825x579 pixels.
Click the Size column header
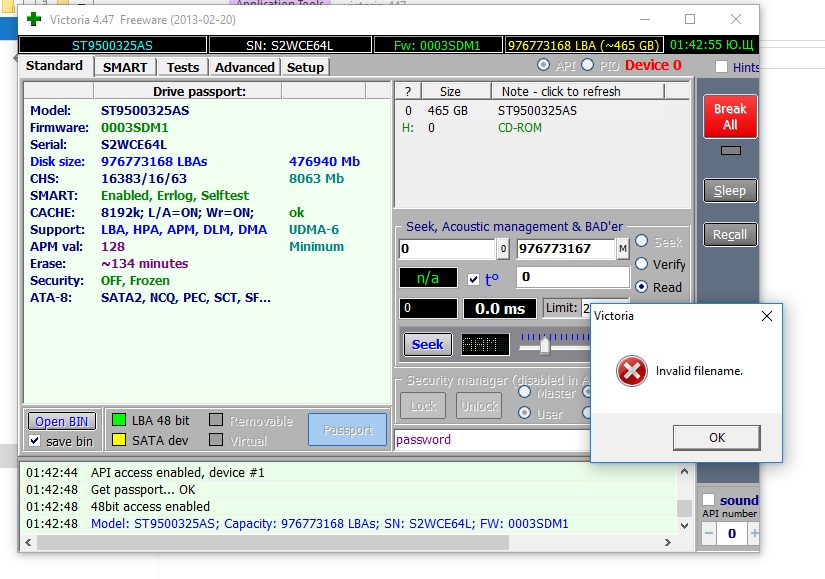[456, 91]
